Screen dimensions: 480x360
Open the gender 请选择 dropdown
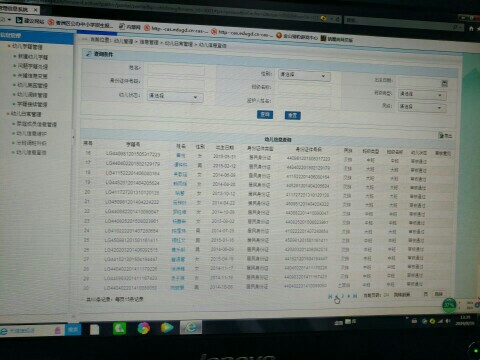coord(304,75)
